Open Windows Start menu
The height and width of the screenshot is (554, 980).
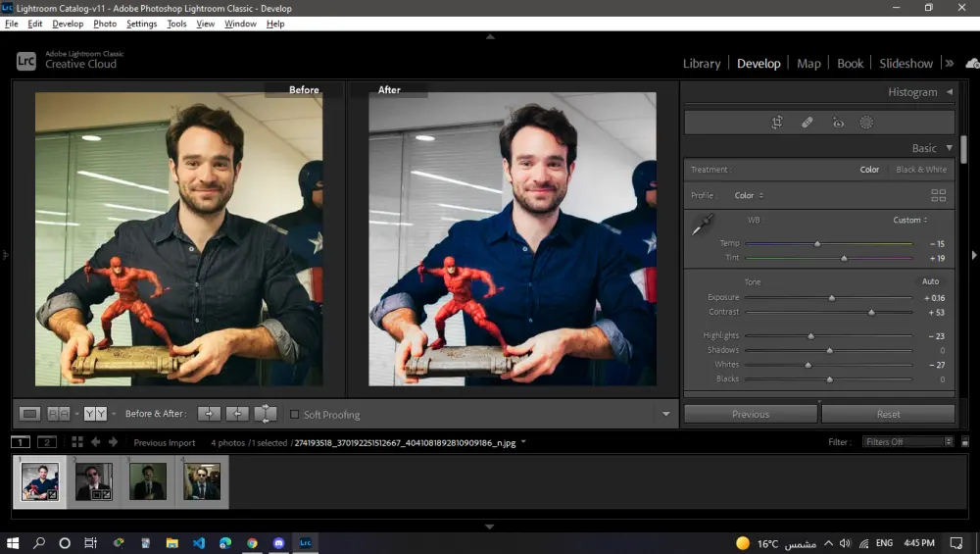[13, 543]
